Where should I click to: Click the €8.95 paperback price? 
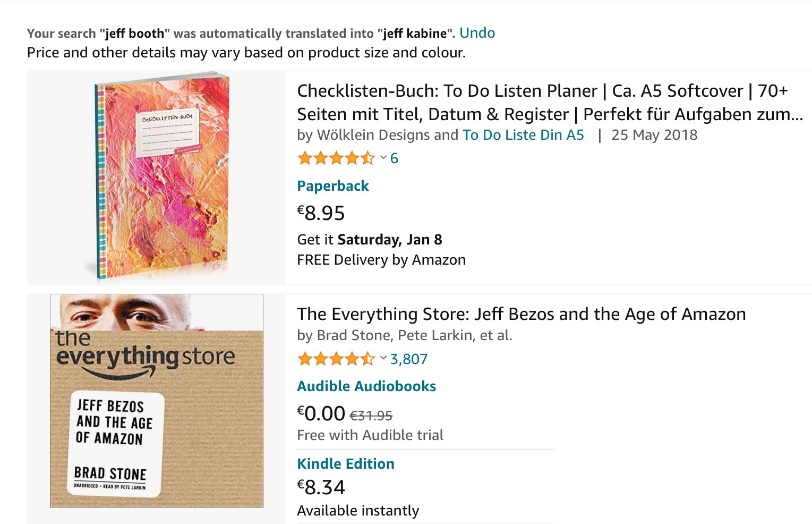[321, 213]
